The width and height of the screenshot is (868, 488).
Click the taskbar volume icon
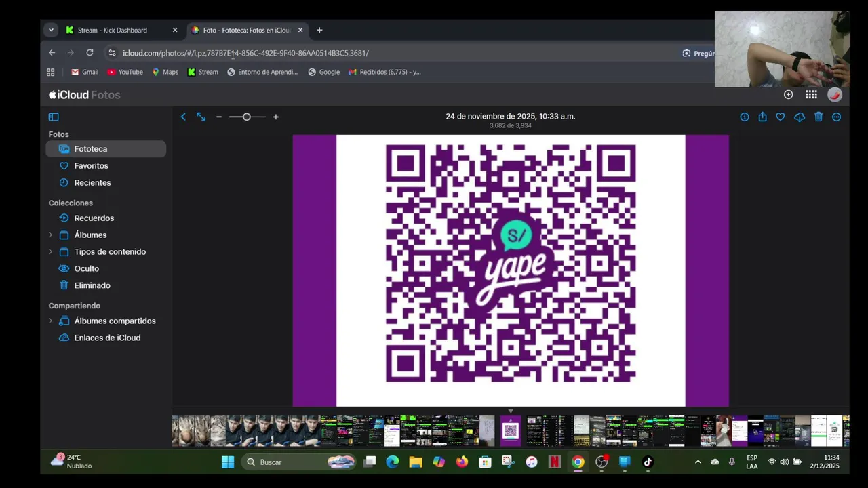coord(784,462)
